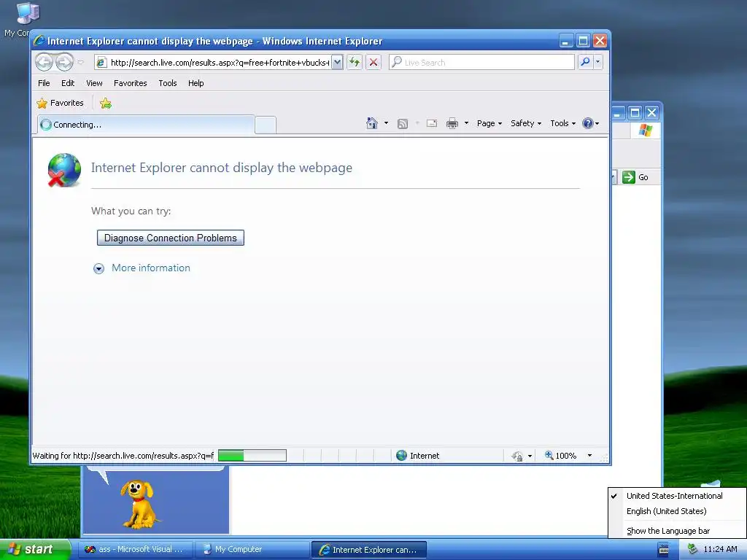This screenshot has width=747, height=560.
Task: Open the Help menu
Action: click(x=196, y=83)
